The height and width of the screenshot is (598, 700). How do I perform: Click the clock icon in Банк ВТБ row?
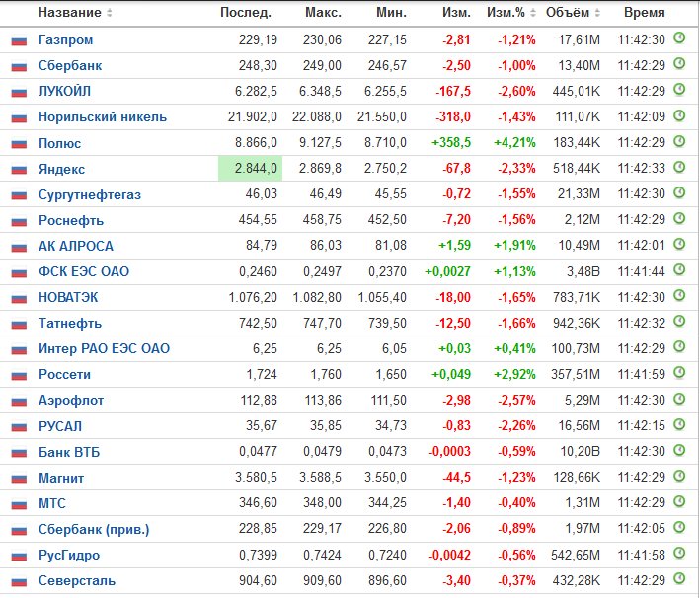point(679,450)
